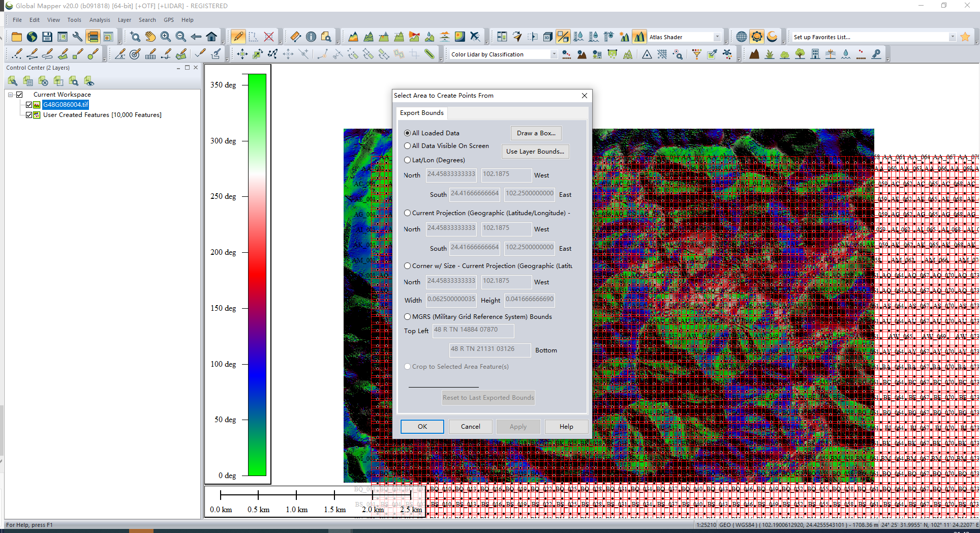This screenshot has height=533, width=980.
Task: Toggle visibility of G48G086004.tif layer
Action: pos(29,105)
